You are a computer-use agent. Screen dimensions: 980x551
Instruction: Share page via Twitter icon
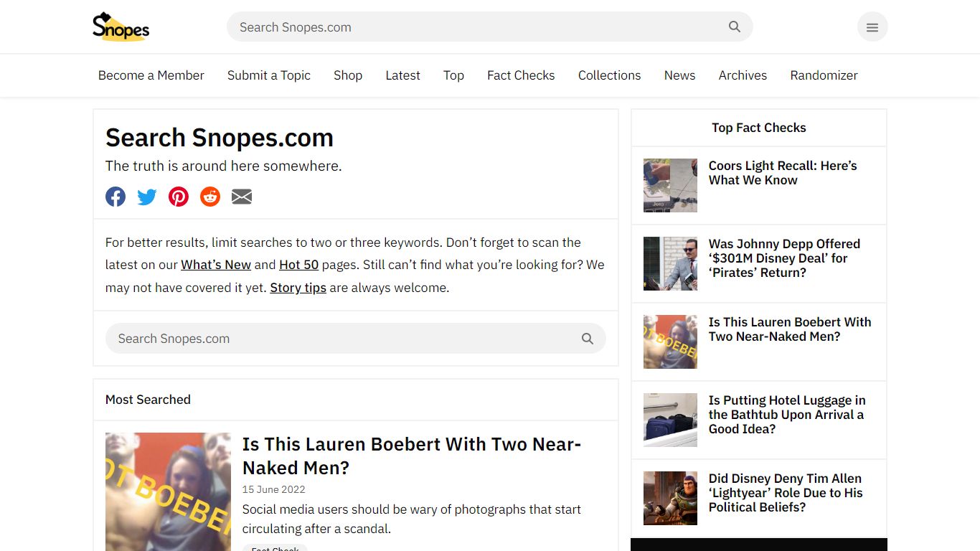(147, 197)
